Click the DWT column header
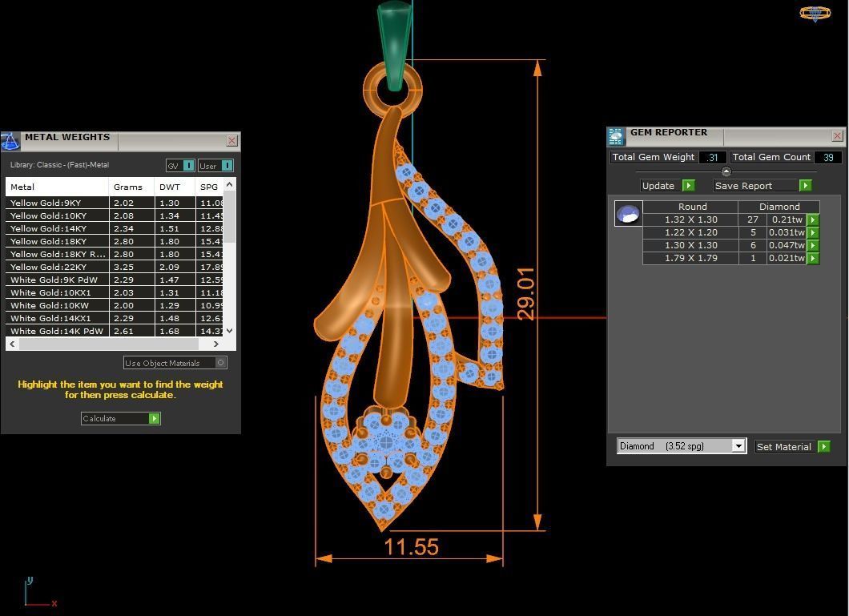 [175, 187]
